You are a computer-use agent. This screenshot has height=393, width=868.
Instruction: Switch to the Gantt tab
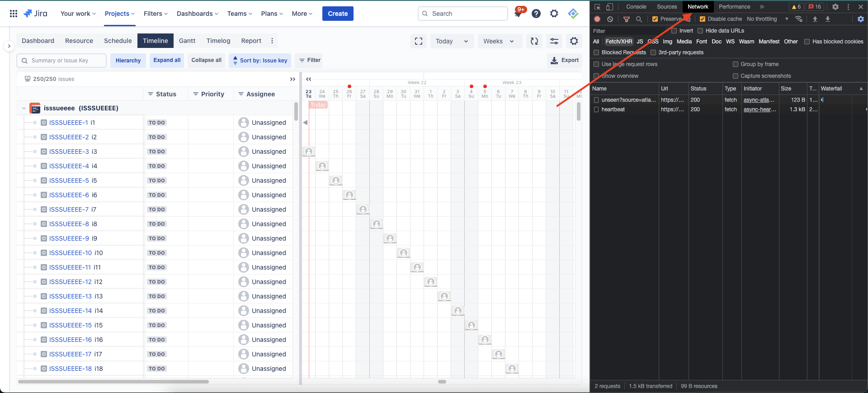click(x=187, y=41)
